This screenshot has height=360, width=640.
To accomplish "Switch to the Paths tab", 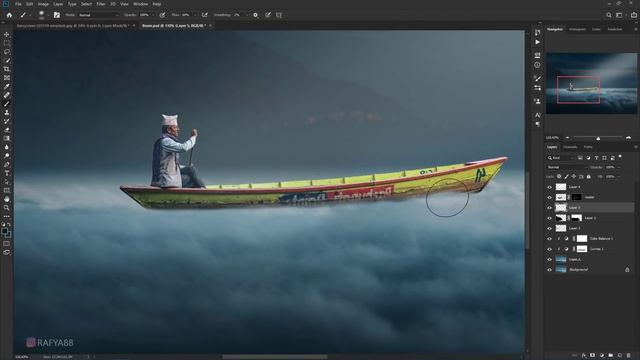I will tap(588, 147).
